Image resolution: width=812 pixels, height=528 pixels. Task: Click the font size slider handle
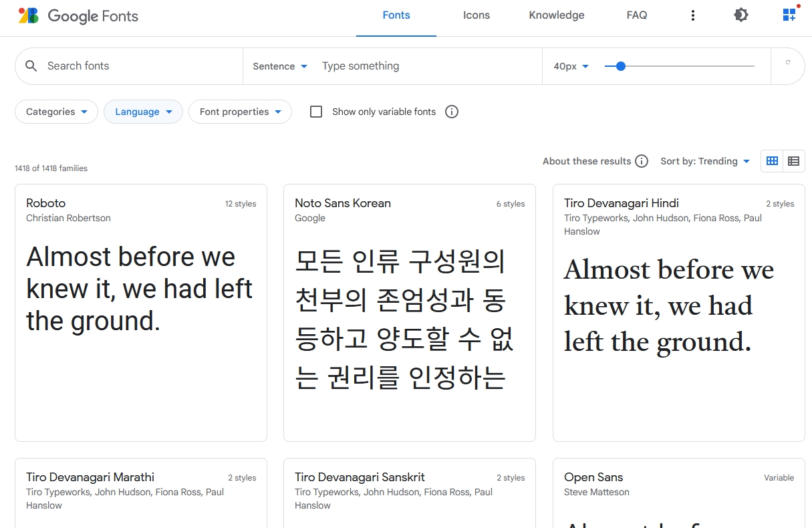pyautogui.click(x=620, y=66)
